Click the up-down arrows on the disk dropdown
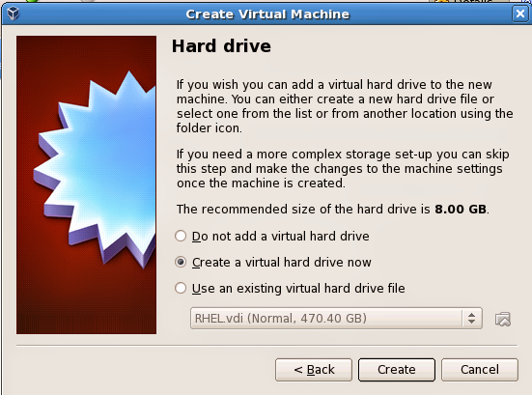 pos(471,319)
